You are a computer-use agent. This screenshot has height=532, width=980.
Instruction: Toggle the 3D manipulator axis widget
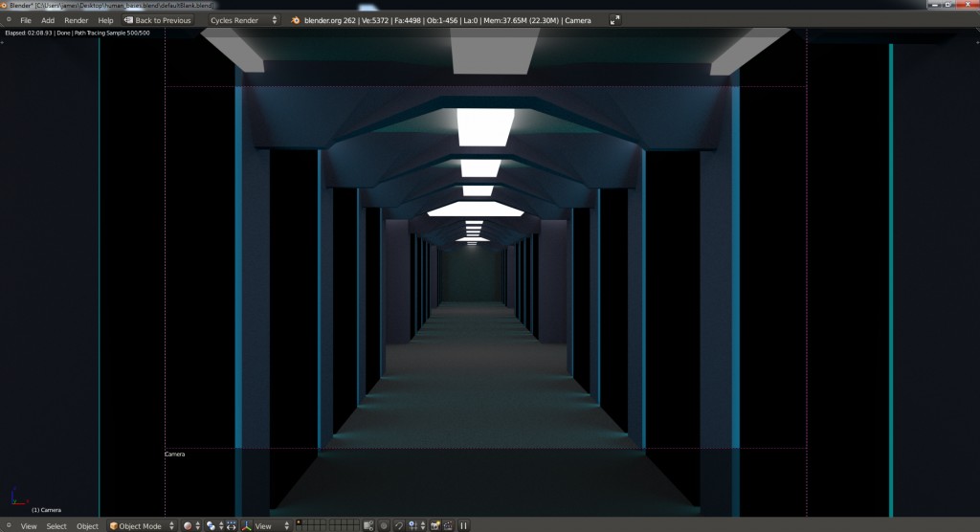(x=232, y=525)
